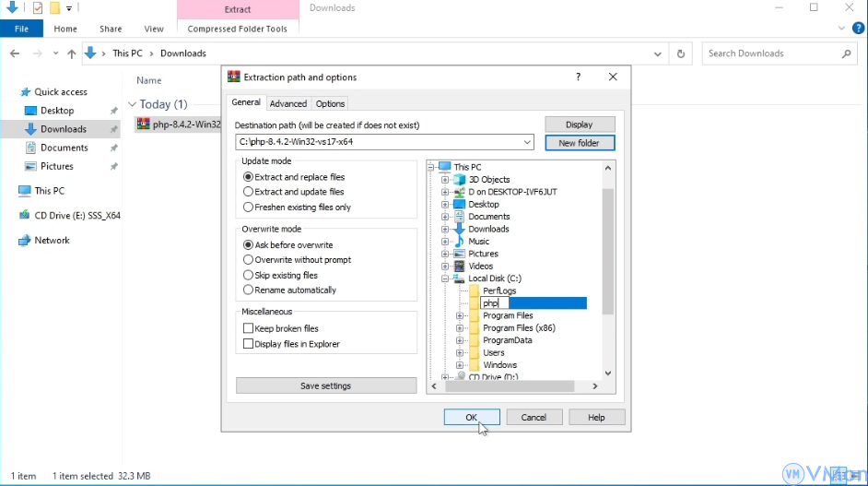
Task: Select Extract and update files option
Action: tap(248, 192)
